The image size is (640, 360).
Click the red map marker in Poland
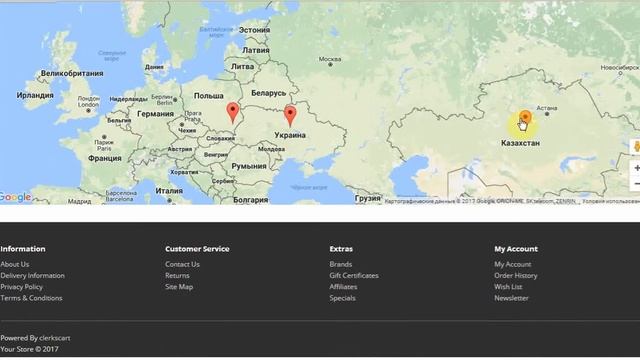[x=233, y=113]
